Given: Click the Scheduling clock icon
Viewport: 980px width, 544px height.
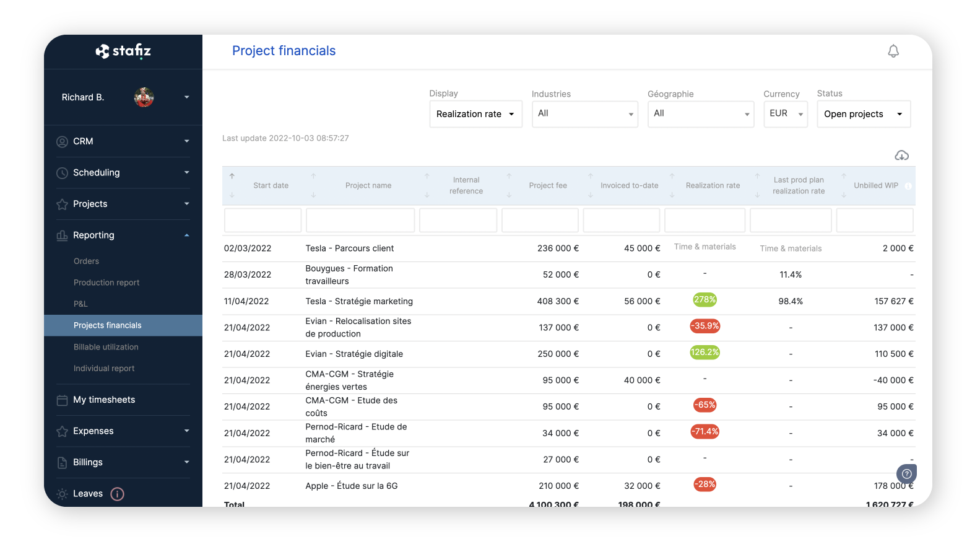Looking at the screenshot, I should (x=62, y=173).
